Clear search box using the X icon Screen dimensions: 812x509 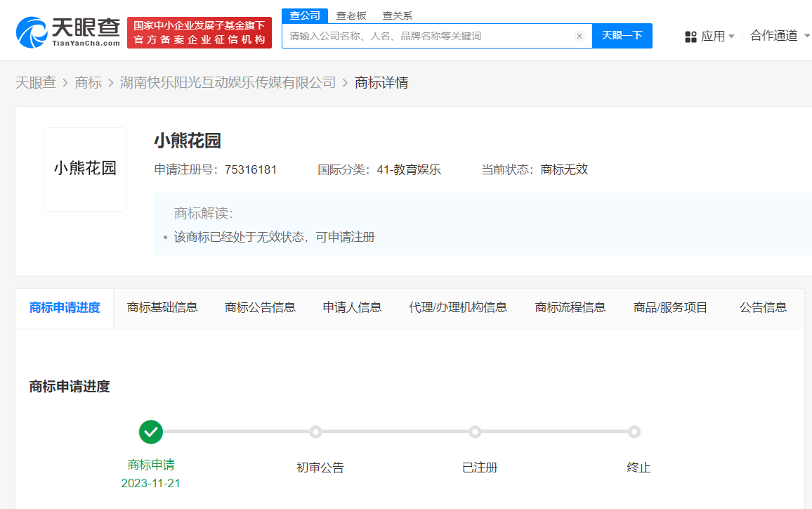click(x=579, y=36)
